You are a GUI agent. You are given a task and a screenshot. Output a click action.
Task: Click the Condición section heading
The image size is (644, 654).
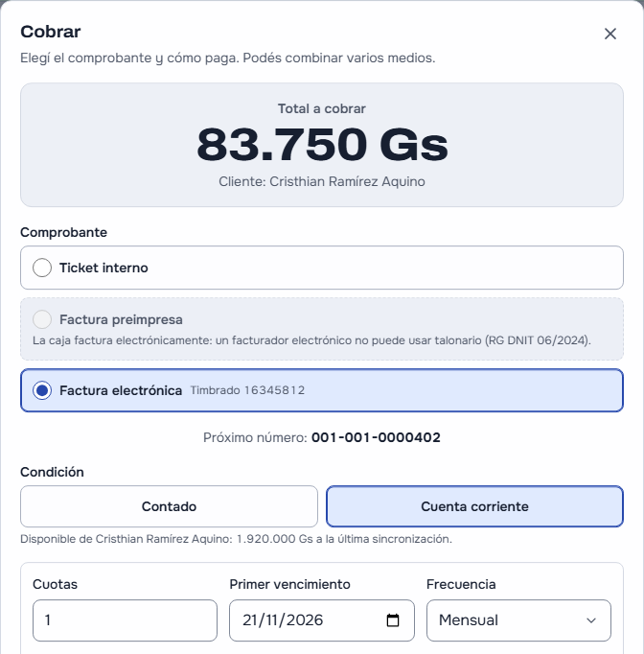[x=52, y=472]
